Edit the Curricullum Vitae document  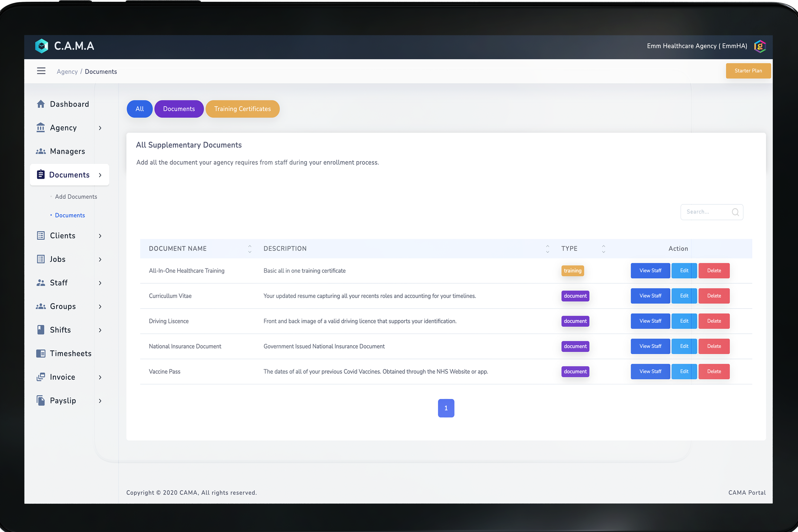click(684, 296)
